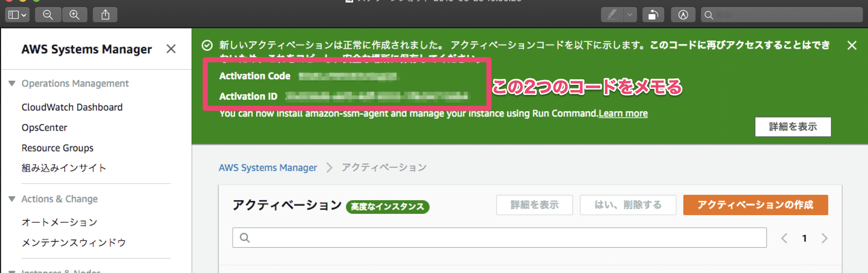Click the アクティベーション breadcrumb text
Viewport: 868px width, 273px height.
tap(384, 168)
